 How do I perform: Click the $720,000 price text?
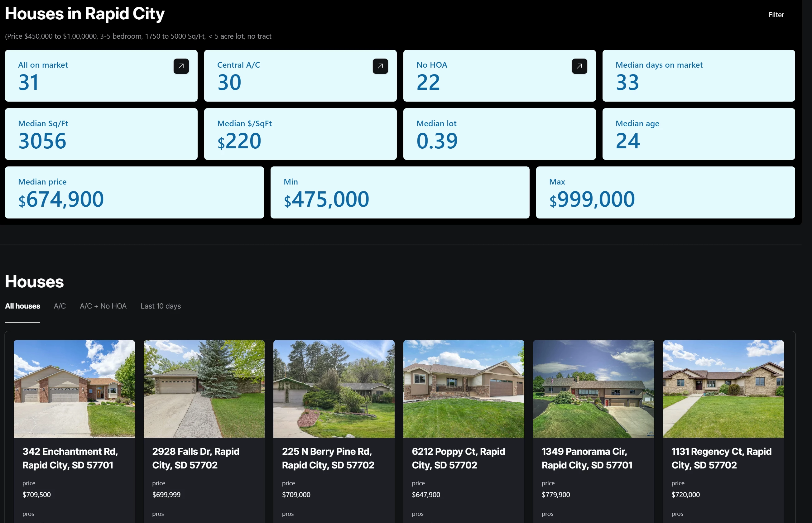tap(686, 494)
